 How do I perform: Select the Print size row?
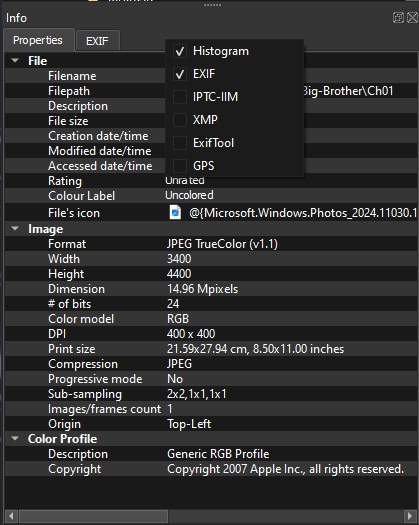coord(211,349)
